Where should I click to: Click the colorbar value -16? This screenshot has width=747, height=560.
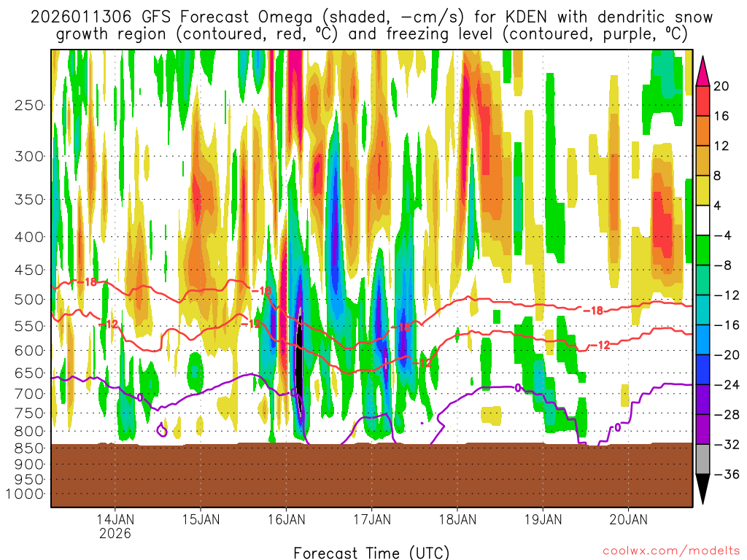tap(726, 325)
